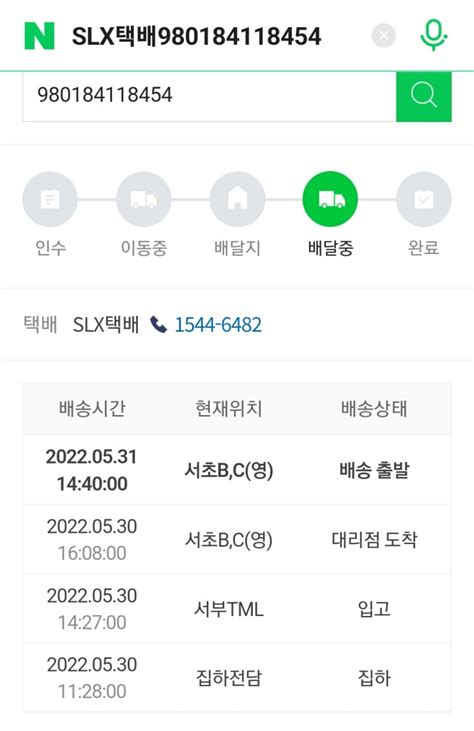Image resolution: width=474 pixels, height=731 pixels.
Task: Call the 1544-6482 phone link
Action: click(x=218, y=324)
